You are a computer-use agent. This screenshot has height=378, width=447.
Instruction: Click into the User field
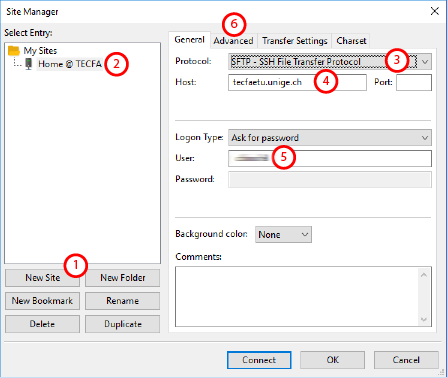[330, 158]
